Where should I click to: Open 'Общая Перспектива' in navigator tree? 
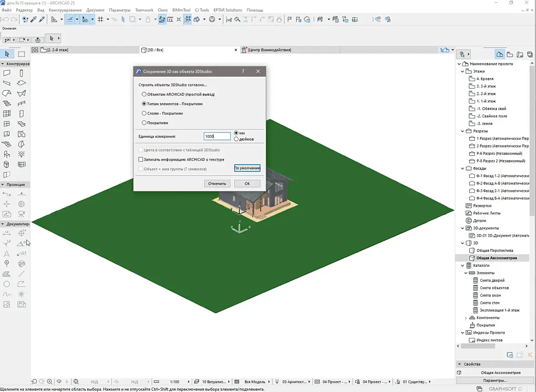click(x=495, y=250)
